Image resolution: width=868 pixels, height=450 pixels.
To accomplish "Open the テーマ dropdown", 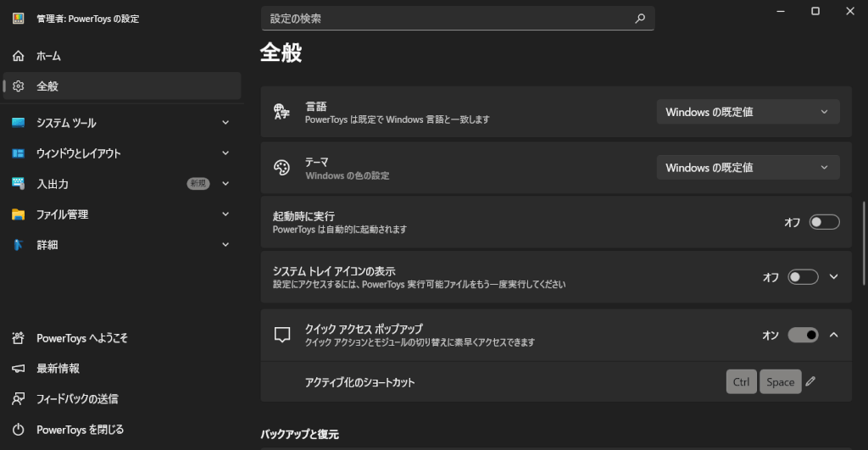I will coord(748,168).
